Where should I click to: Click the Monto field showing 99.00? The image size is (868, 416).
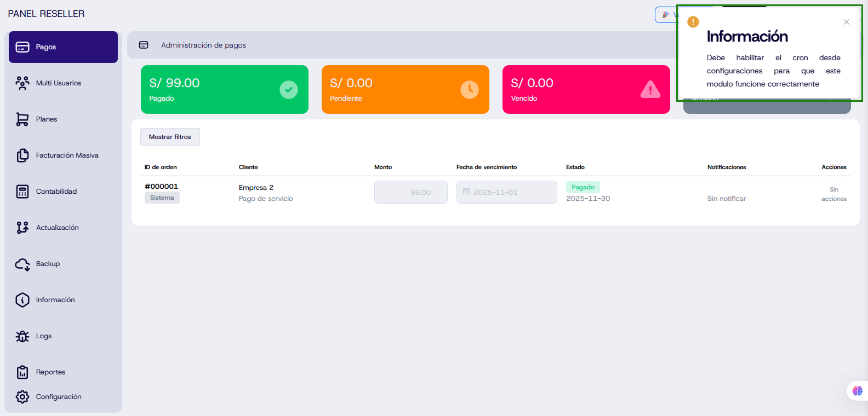411,192
